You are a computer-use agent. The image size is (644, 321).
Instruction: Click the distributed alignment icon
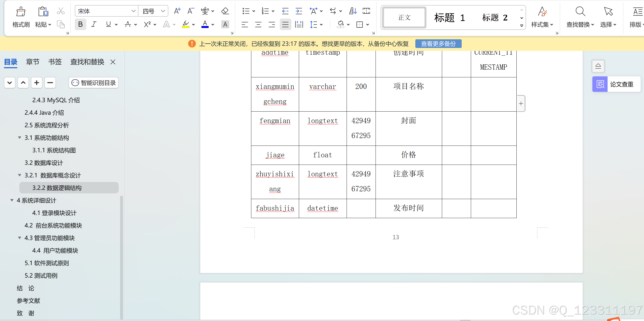pyautogui.click(x=299, y=24)
